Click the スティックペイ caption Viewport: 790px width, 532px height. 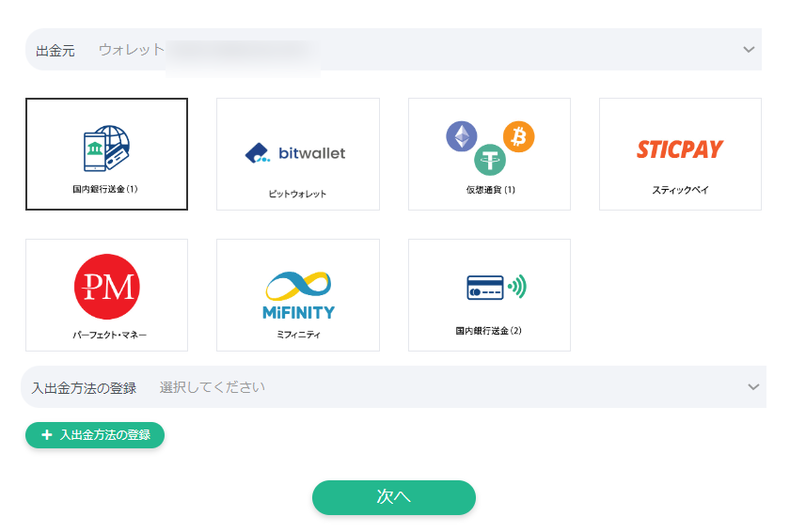[x=680, y=190]
